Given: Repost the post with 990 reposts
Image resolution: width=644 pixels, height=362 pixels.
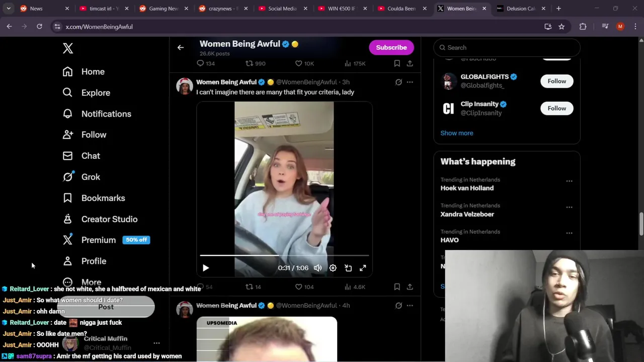Looking at the screenshot, I should coord(255,63).
